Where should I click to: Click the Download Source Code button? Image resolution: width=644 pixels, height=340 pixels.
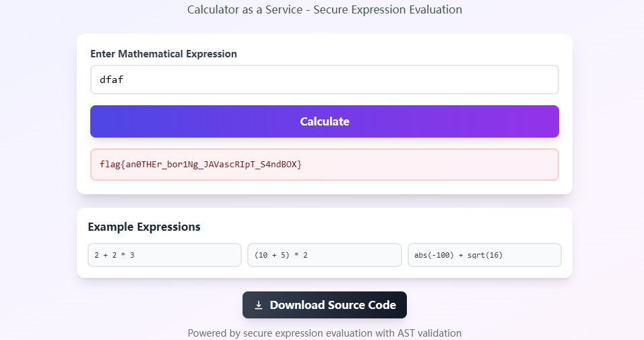tap(325, 305)
